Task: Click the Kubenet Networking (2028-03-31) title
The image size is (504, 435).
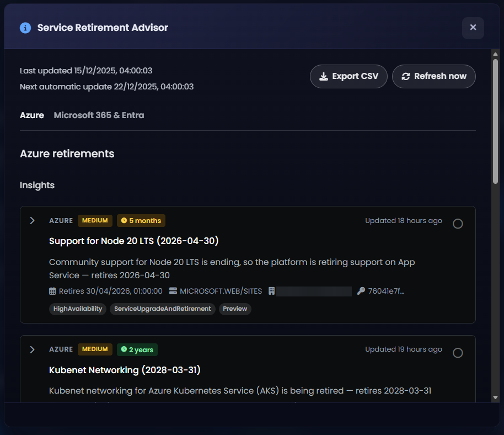Action: 125,370
